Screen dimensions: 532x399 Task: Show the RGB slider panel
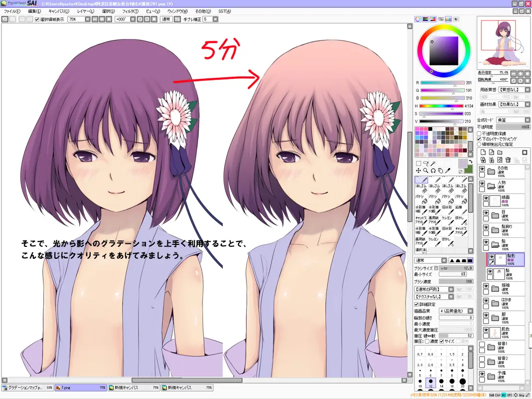pos(425,19)
